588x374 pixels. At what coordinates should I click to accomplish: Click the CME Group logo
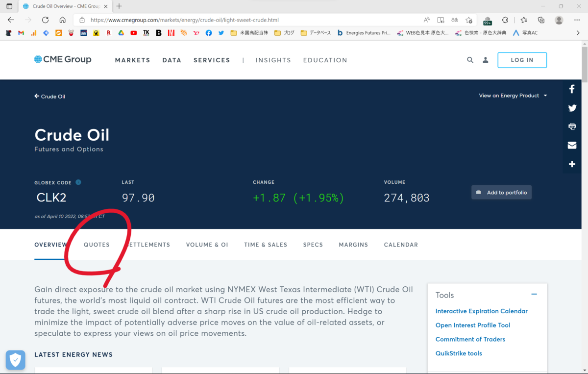tap(63, 59)
